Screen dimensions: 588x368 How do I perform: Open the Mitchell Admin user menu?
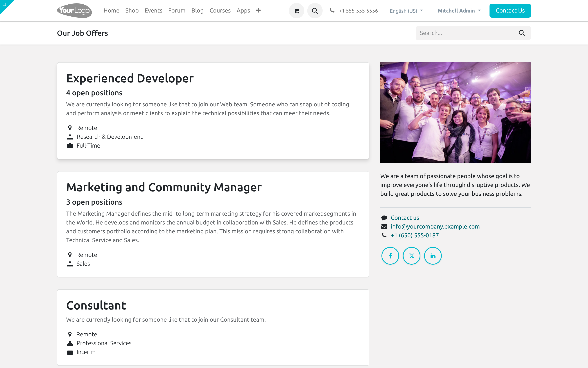[459, 11]
